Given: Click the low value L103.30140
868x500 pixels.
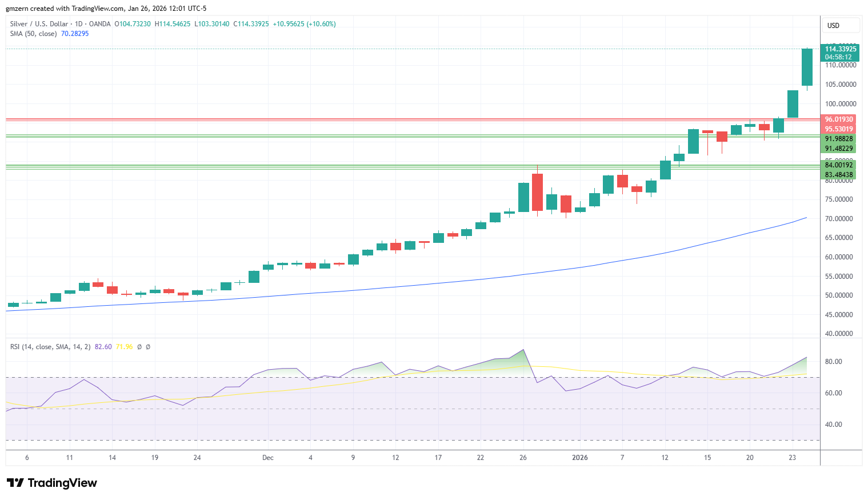Looking at the screenshot, I should (x=212, y=24).
